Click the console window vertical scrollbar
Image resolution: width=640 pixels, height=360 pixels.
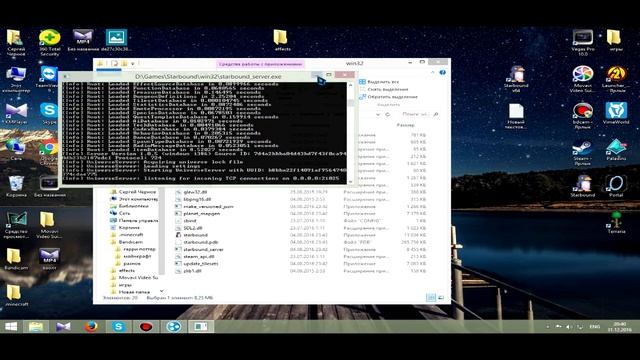click(351, 133)
